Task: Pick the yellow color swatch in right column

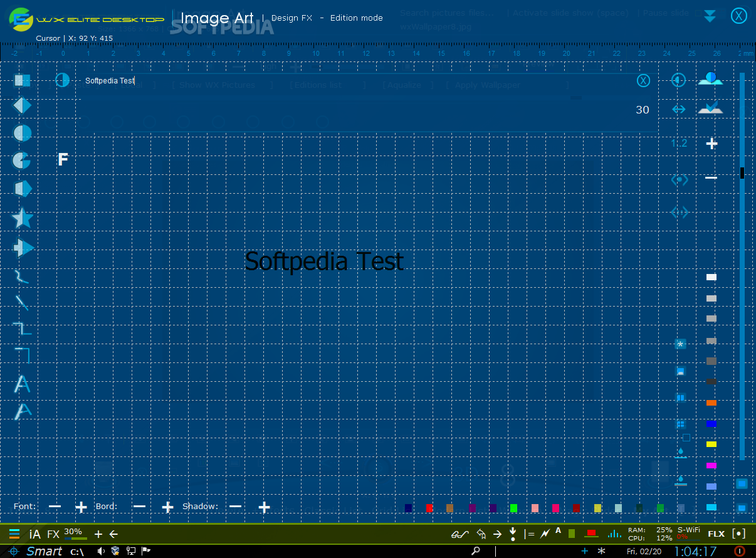Action: [x=711, y=445]
